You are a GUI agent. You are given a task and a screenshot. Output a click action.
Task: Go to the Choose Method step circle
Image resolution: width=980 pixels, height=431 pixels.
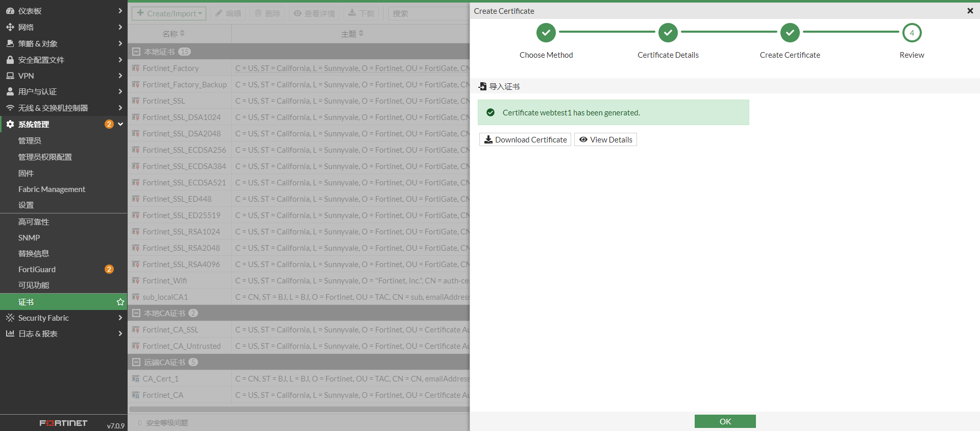point(546,33)
